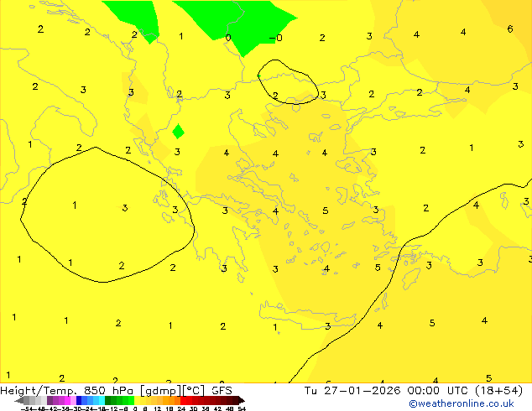Image resolution: width=532 pixels, height=411 pixels.
Task: Click inside the small oval contour near the top
Action: [x=288, y=80]
